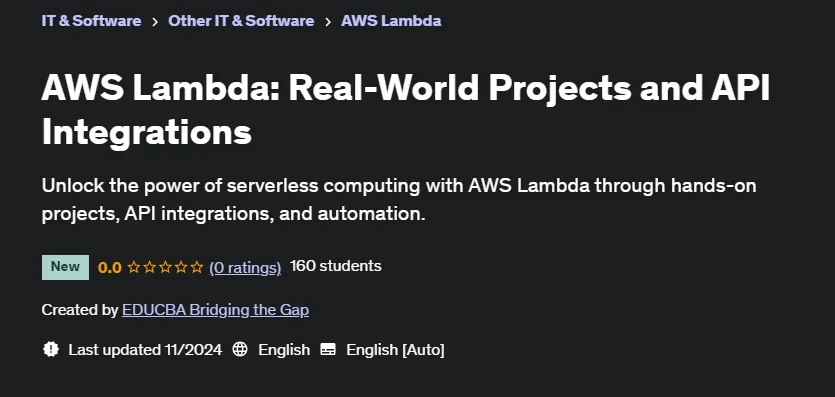Click the closed captions icon
The height and width of the screenshot is (397, 835).
pos(328,350)
